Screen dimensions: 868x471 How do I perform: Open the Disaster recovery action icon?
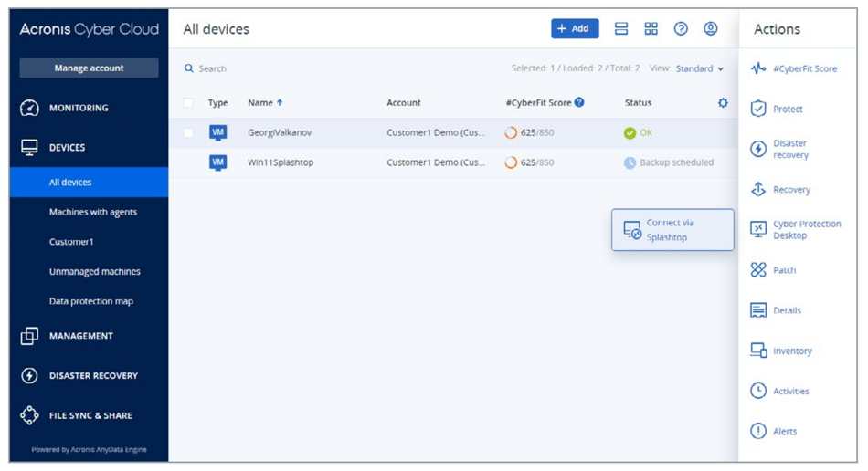click(x=757, y=149)
